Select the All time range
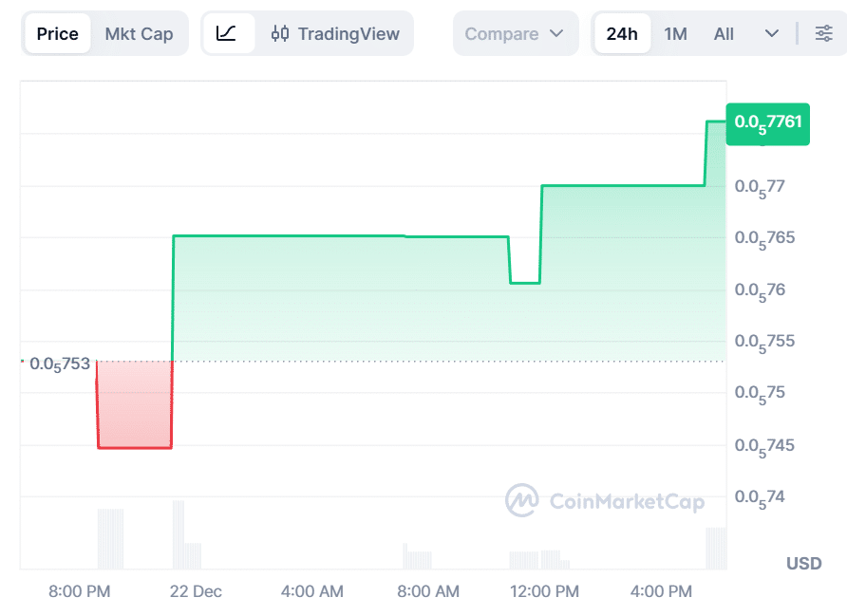Image resolution: width=847 pixels, height=616 pixels. [x=724, y=34]
